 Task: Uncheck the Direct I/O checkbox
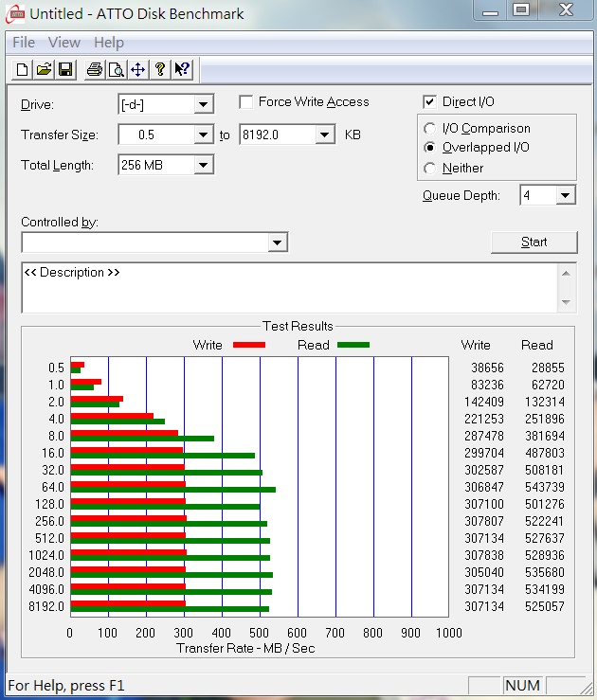[429, 102]
